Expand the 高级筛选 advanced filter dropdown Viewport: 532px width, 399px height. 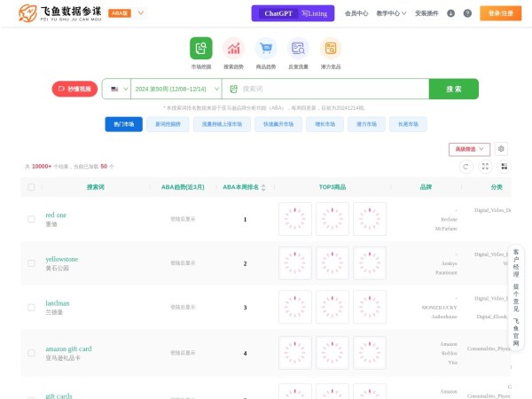click(x=469, y=149)
